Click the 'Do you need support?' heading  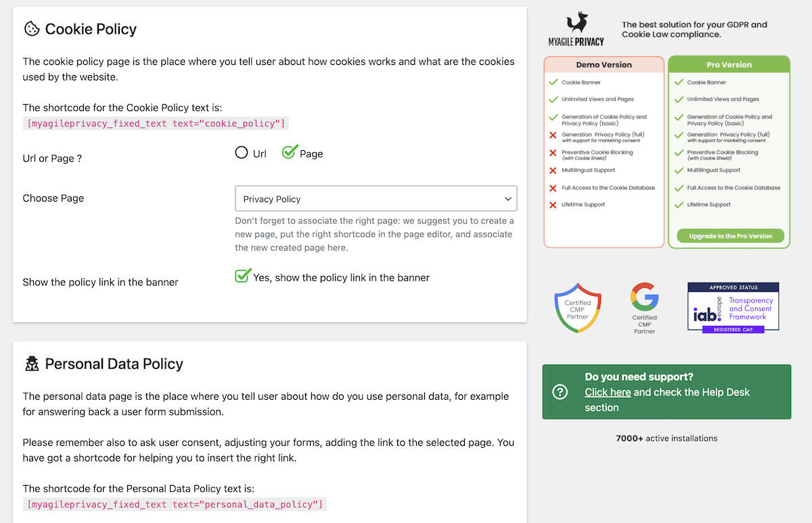pos(639,377)
